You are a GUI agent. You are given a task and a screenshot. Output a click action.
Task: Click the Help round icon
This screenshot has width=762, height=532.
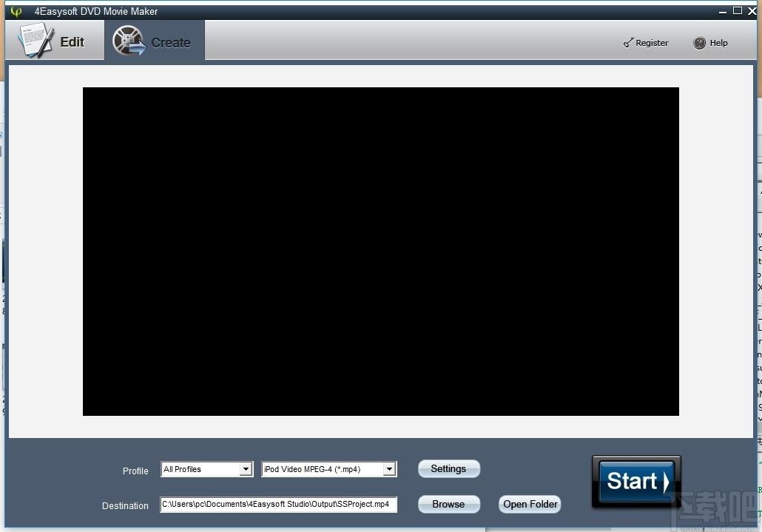point(699,43)
